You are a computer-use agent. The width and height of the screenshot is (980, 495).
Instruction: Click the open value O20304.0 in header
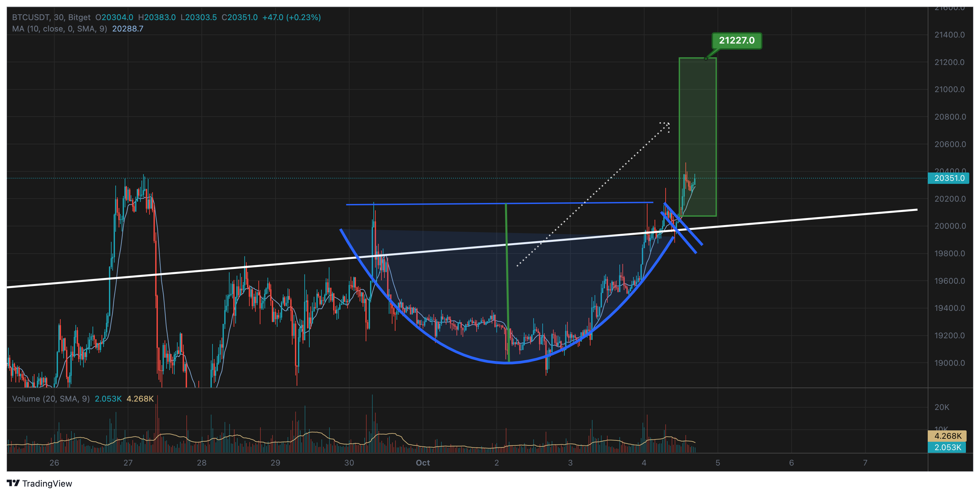[x=114, y=17]
